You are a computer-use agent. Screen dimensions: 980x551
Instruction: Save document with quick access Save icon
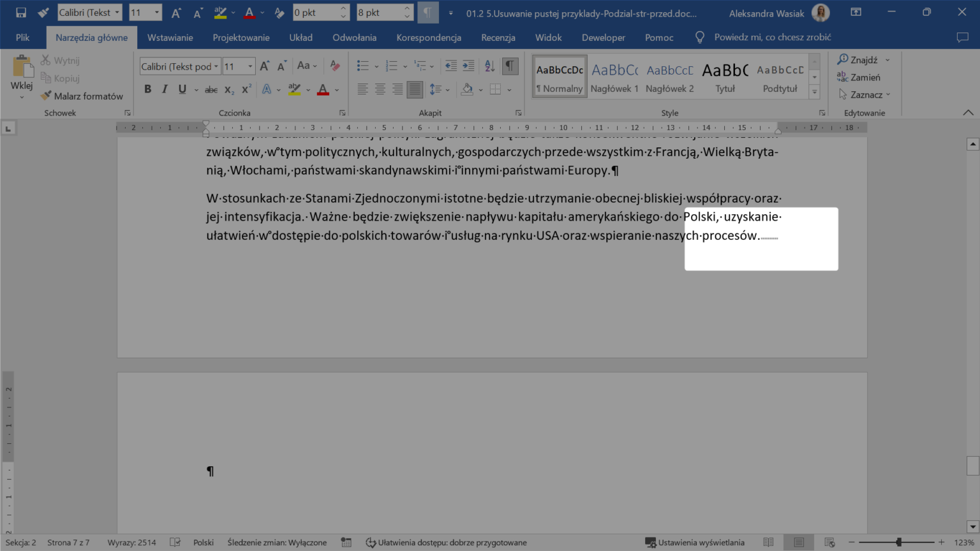[x=21, y=12]
